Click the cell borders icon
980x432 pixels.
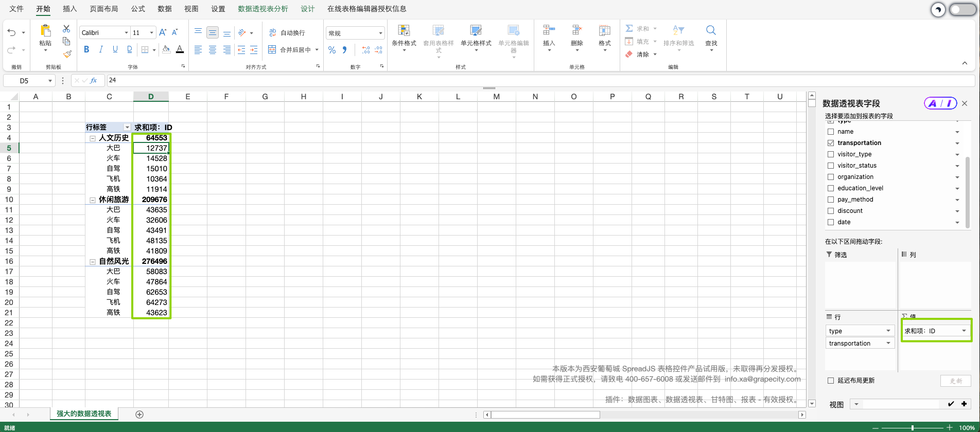point(145,49)
